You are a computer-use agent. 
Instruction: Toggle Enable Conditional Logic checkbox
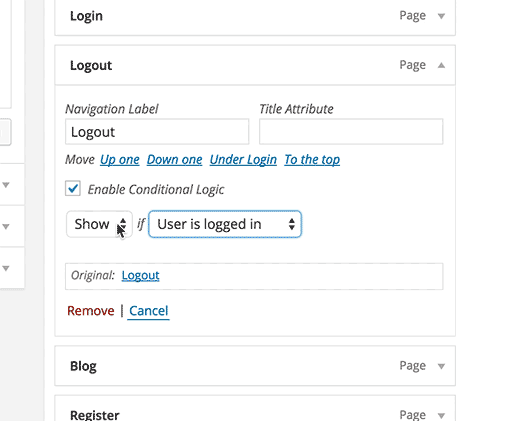click(x=73, y=188)
